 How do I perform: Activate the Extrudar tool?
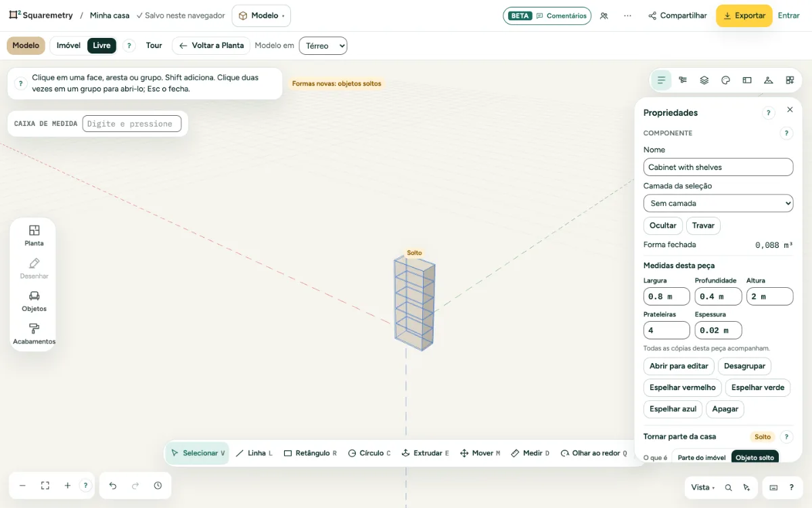coord(425,453)
